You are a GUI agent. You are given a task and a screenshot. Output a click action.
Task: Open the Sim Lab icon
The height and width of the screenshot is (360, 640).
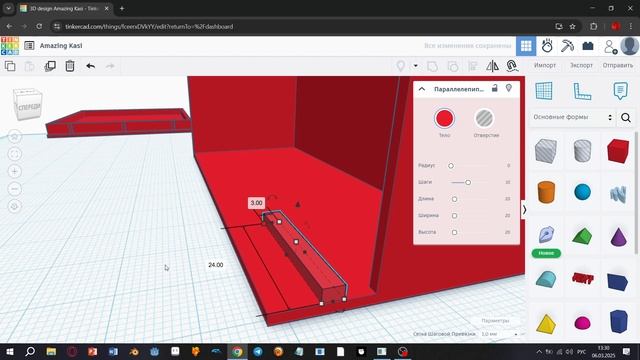[547, 46]
